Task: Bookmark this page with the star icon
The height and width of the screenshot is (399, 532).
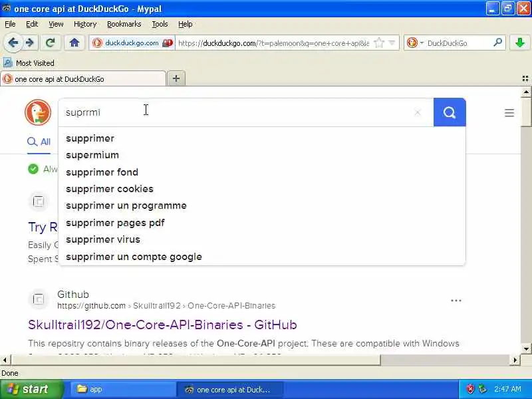Action: tap(378, 43)
